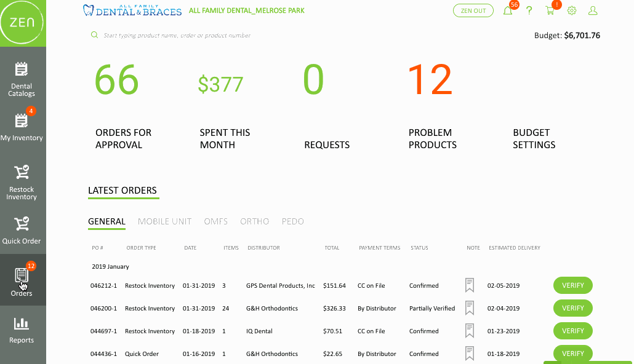Switch to the Mobile Unit tab
This screenshot has width=634, height=364.
click(x=164, y=221)
